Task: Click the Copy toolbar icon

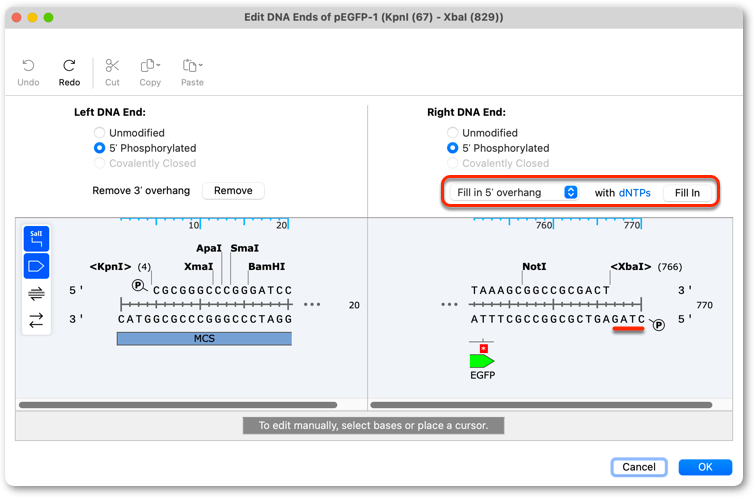Action: (x=147, y=66)
